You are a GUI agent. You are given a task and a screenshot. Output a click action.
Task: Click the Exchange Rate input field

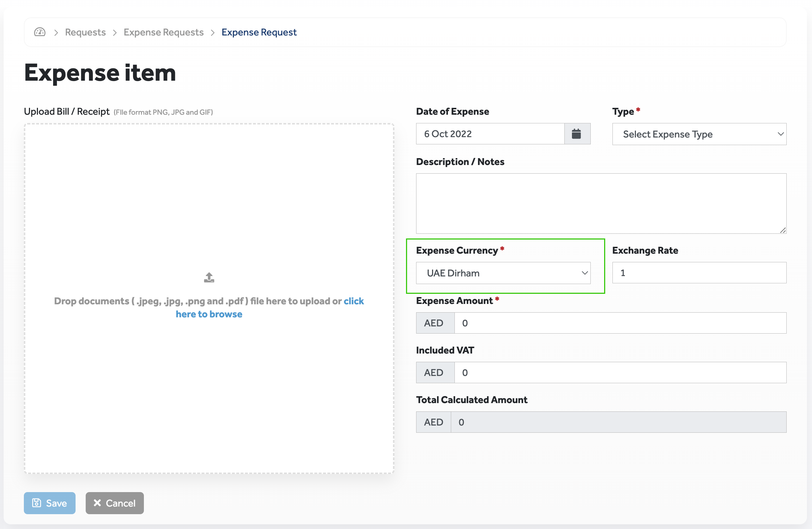(699, 273)
